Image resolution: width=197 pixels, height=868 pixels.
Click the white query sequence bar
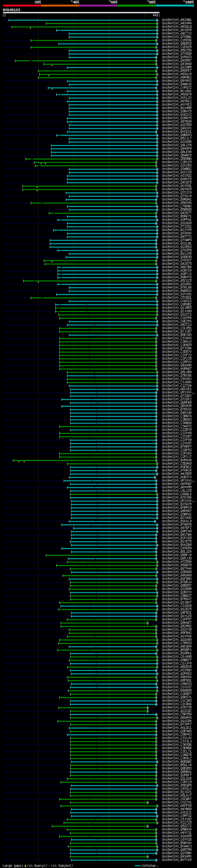81,12
